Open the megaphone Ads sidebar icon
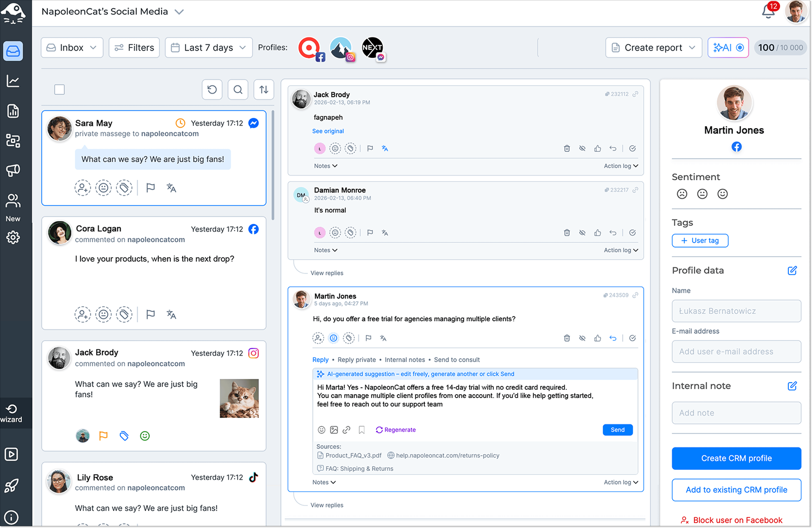The height and width of the screenshot is (528, 812). coord(13,170)
